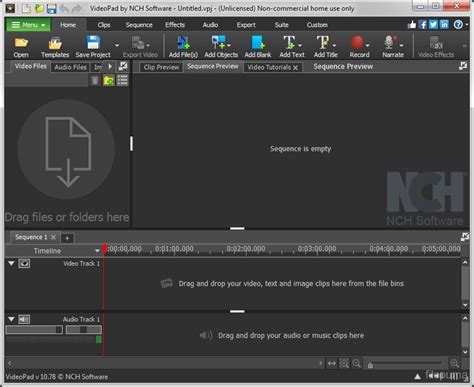The image size is (474, 387).
Task: Click the Add Objects icon
Action: 218,43
